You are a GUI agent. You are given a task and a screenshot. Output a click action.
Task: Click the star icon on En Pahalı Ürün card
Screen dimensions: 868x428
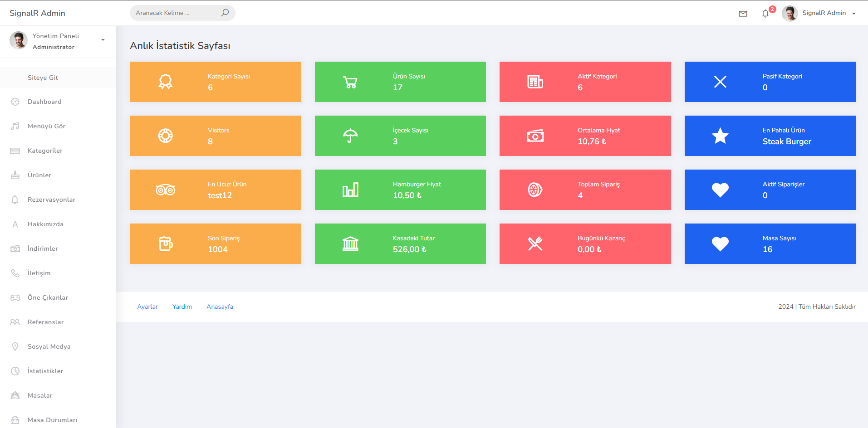pos(720,136)
